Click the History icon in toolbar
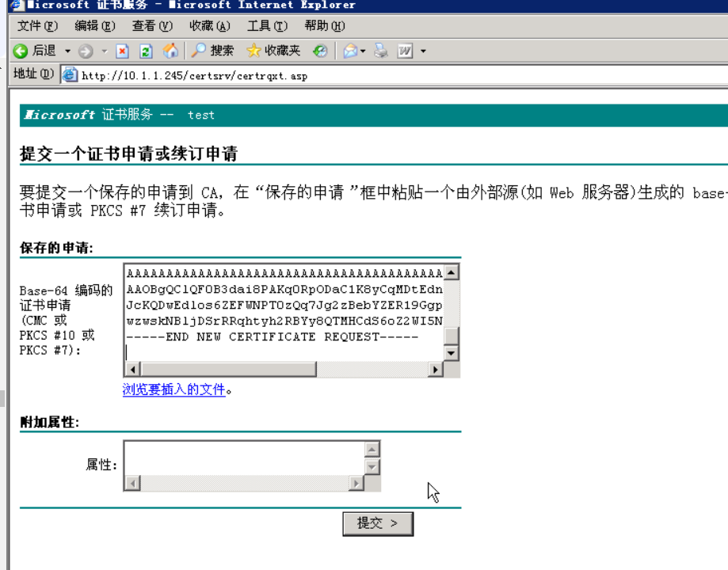This screenshot has width=728, height=570. [x=320, y=51]
